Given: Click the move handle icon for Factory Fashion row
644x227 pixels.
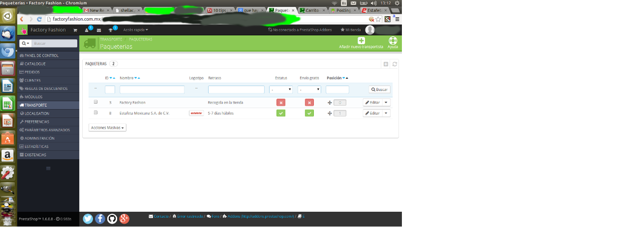Looking at the screenshot, I should coord(330,102).
